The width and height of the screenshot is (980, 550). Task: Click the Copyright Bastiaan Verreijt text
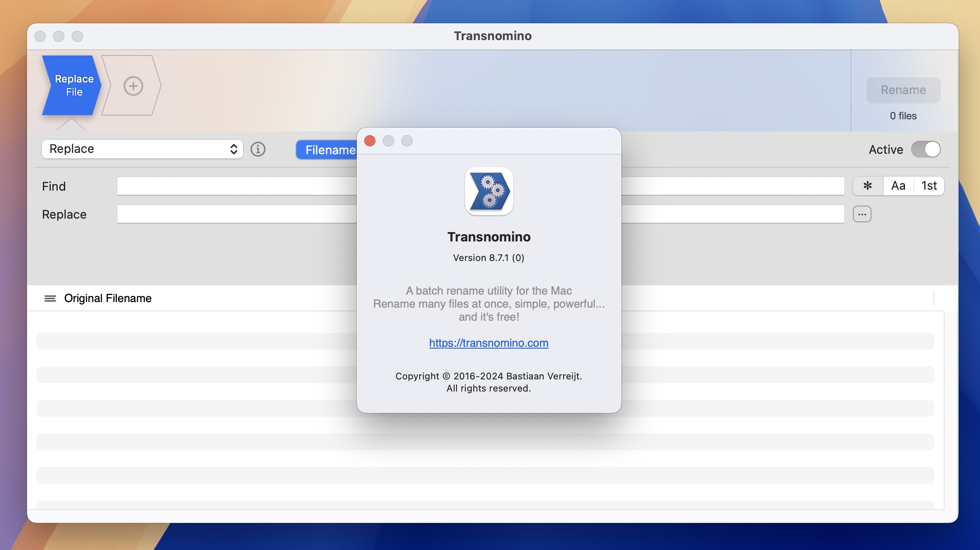tap(489, 382)
